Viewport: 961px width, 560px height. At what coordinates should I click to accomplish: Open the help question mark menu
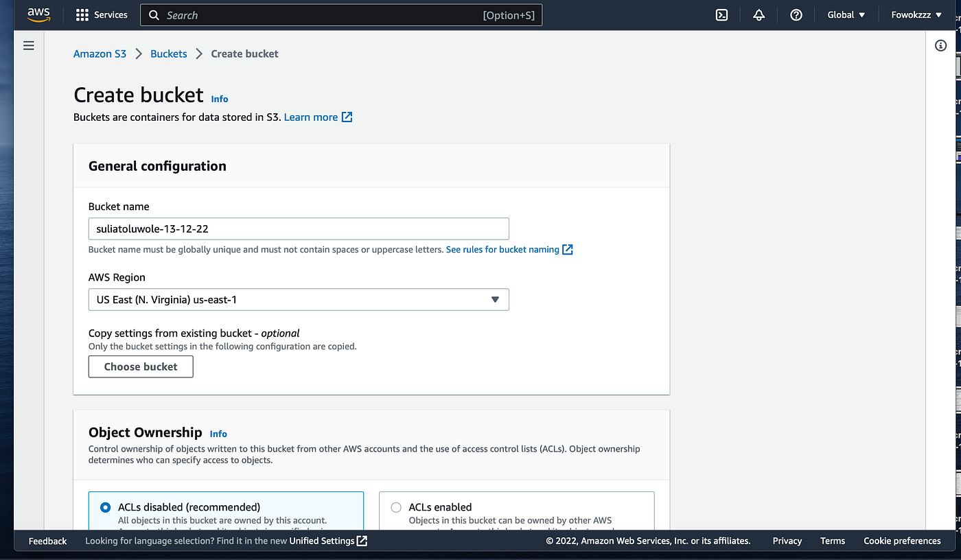(796, 15)
